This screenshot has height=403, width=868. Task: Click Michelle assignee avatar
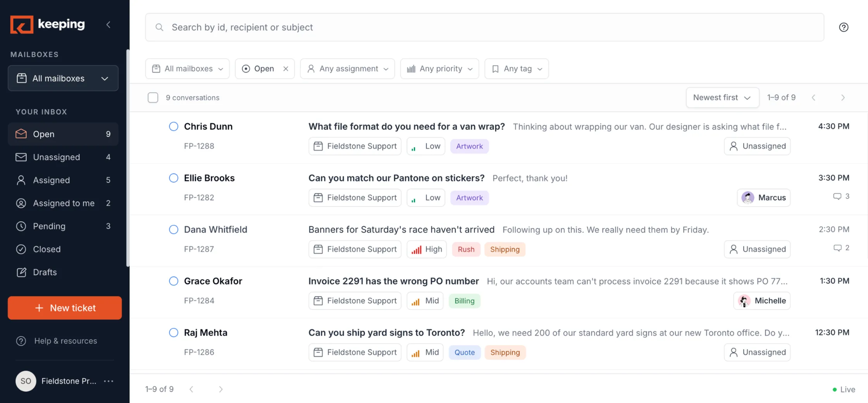click(x=744, y=301)
